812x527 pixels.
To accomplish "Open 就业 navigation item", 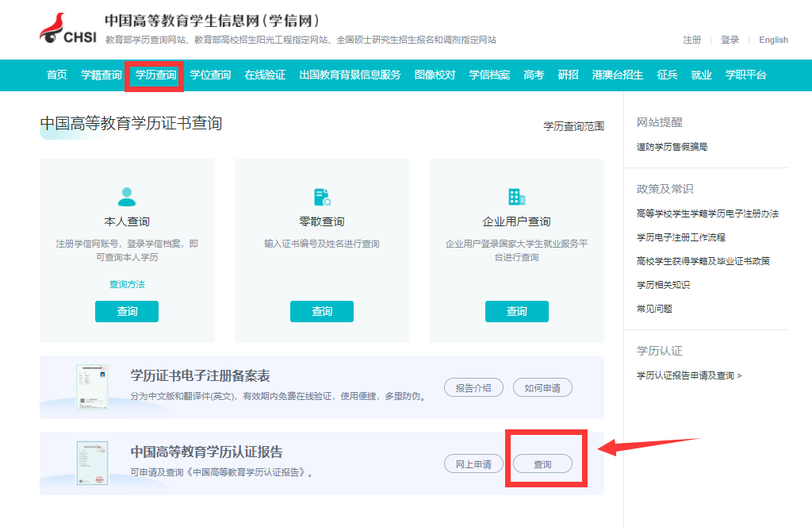I will [x=702, y=75].
